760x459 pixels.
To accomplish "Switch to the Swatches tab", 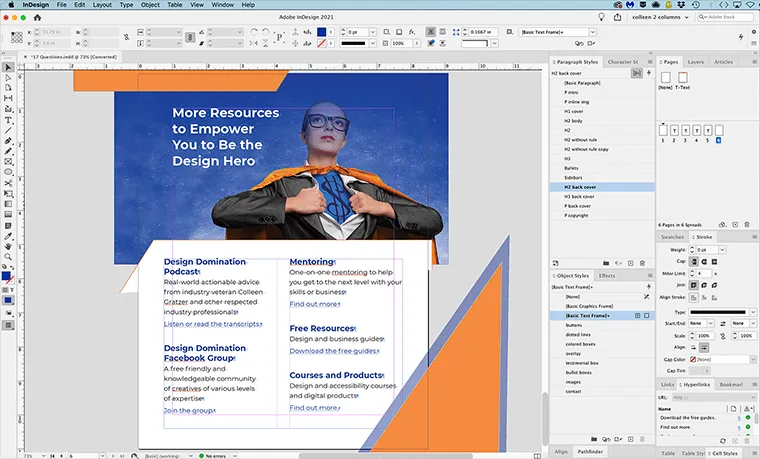I will (672, 237).
